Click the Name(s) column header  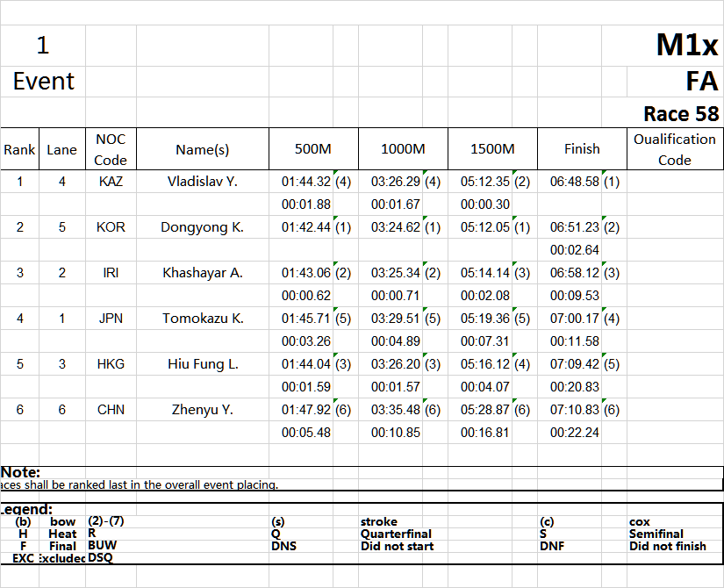202,149
